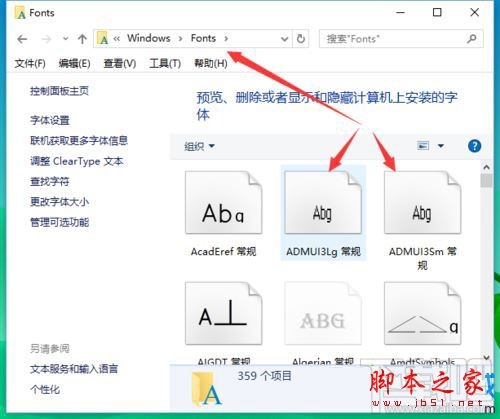
Task: Click the AcadEref 常规 label
Action: tap(223, 252)
